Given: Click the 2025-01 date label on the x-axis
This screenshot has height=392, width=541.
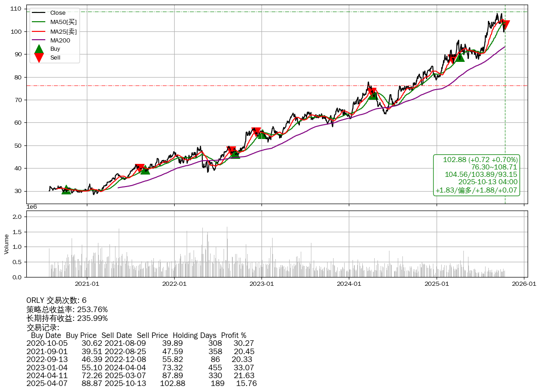Looking at the screenshot, I should click(x=437, y=284).
